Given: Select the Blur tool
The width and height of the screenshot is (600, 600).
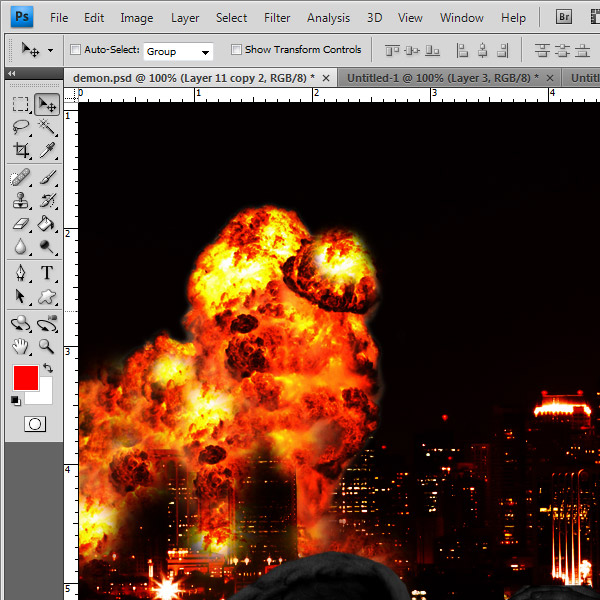Looking at the screenshot, I should (20, 246).
